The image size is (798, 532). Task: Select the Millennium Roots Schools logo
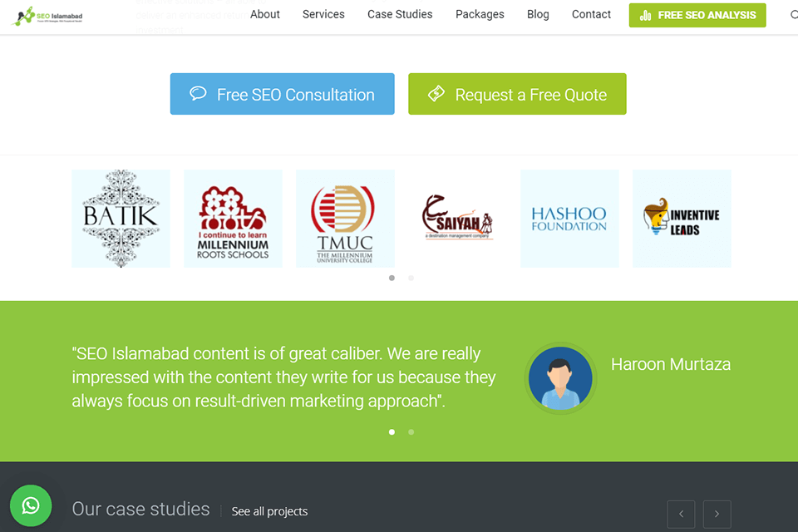click(233, 219)
